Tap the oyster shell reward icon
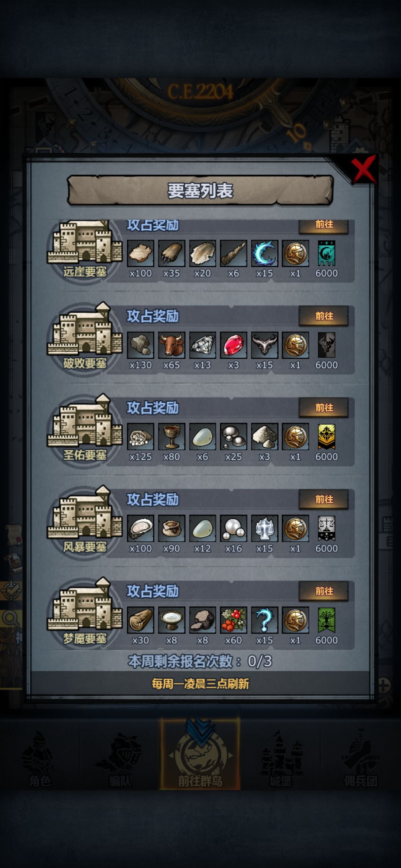 140,528
